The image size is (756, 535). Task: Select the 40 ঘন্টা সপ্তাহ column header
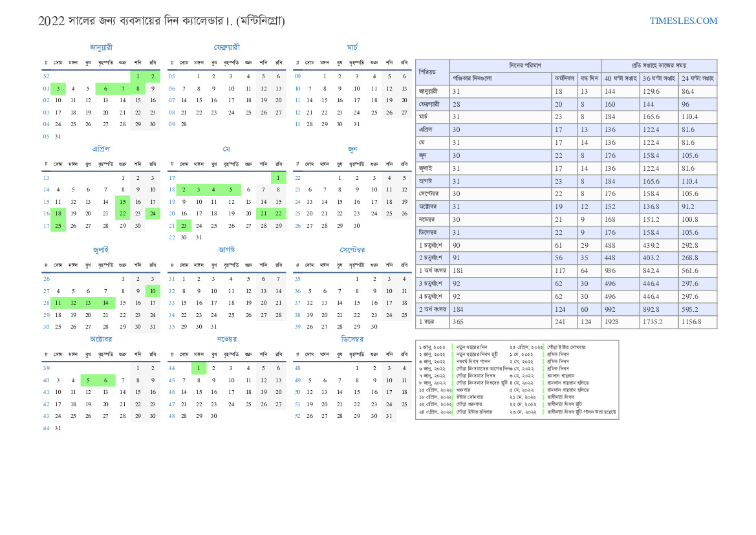click(620, 78)
